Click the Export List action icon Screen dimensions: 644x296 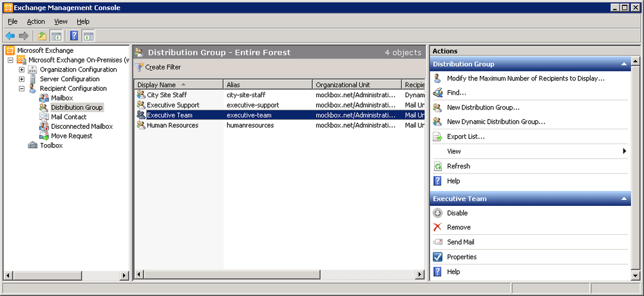pyautogui.click(x=438, y=136)
